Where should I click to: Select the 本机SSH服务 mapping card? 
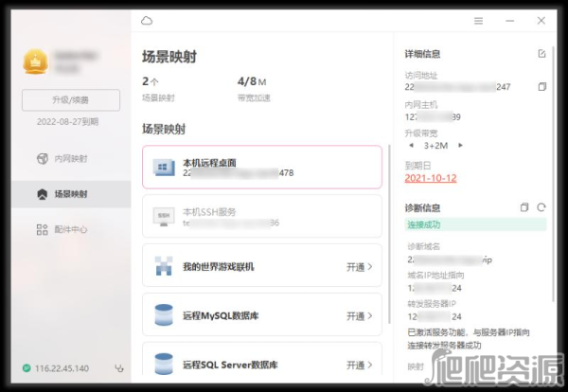262,217
